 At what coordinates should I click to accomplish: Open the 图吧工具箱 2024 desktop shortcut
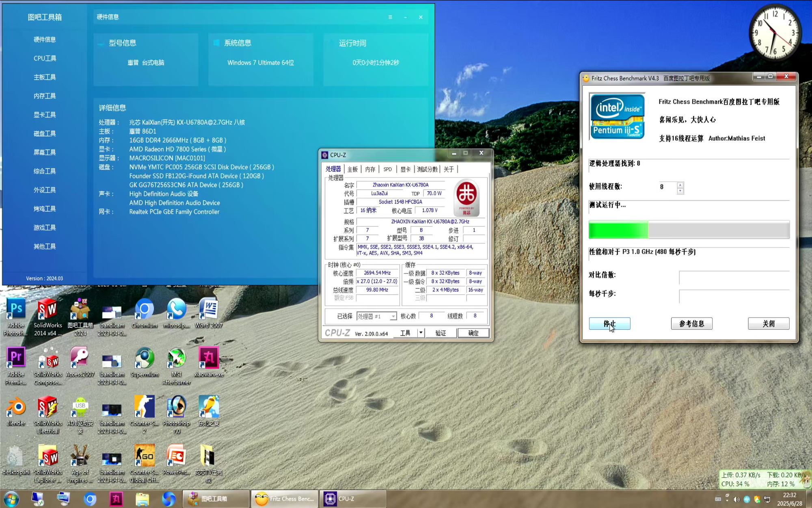point(80,317)
